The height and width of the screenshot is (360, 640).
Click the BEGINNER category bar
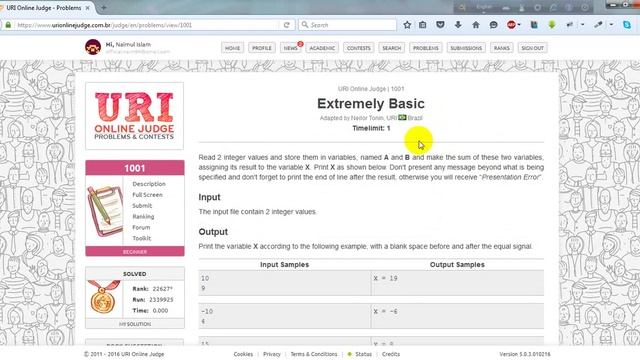click(x=135, y=252)
